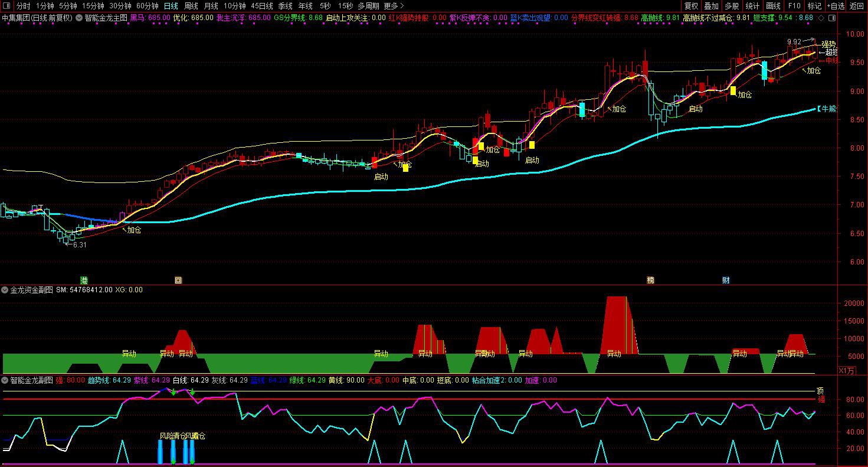Image resolution: width=868 pixels, height=467 pixels.
Task: Click the 黄线: 90.00 value
Action: click(x=346, y=380)
